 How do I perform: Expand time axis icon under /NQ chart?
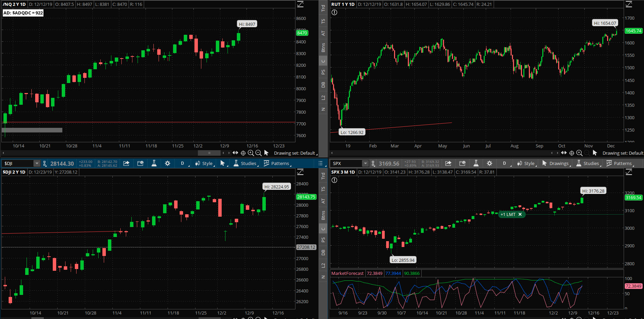(x=235, y=153)
